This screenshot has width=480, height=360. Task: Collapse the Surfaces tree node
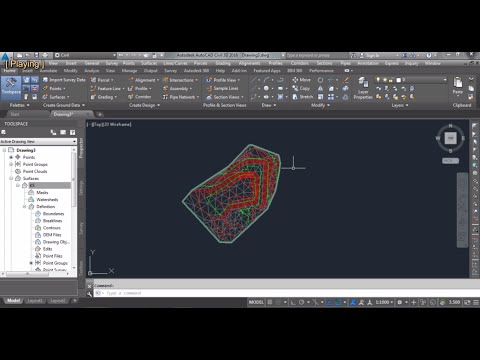click(11, 178)
